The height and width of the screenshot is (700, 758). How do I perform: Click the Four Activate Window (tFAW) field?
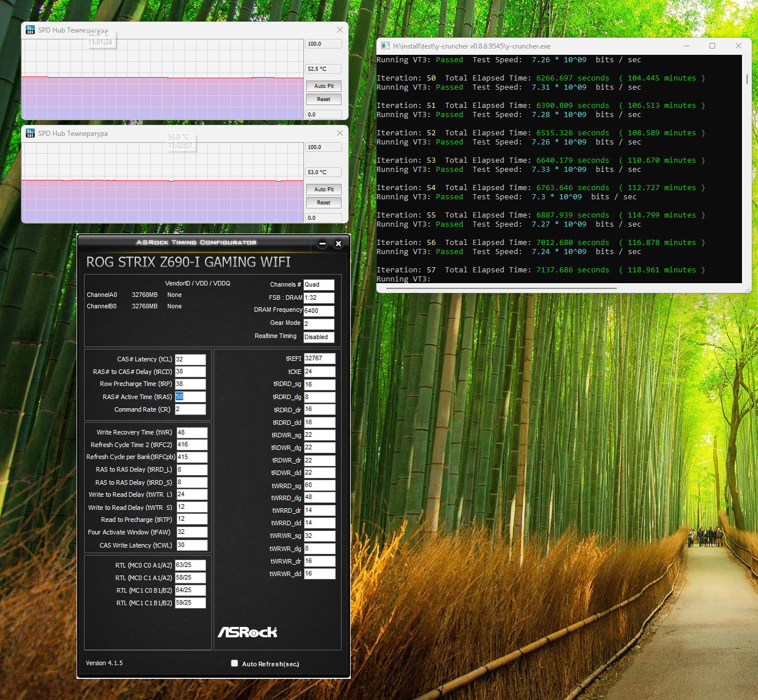coord(192,532)
